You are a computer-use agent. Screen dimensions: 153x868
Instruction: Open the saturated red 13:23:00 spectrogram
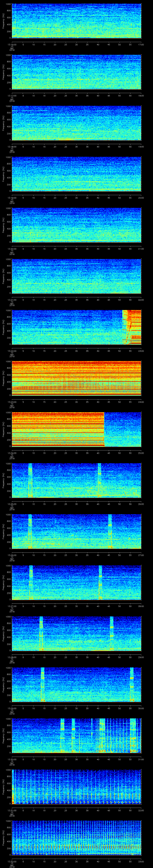click(76, 378)
